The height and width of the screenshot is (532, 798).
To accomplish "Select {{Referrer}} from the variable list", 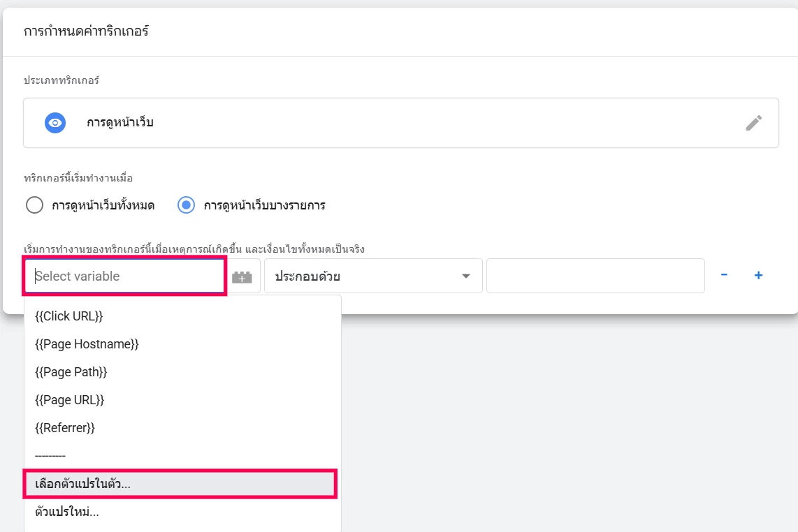I will tap(65, 428).
